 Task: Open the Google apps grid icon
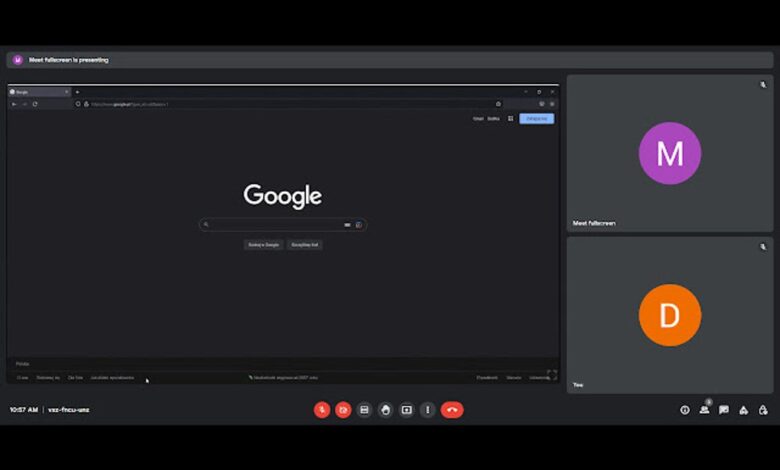(510, 118)
